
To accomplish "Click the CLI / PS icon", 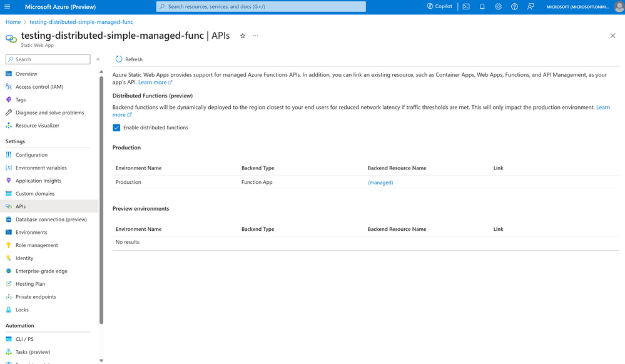I will [x=8, y=339].
